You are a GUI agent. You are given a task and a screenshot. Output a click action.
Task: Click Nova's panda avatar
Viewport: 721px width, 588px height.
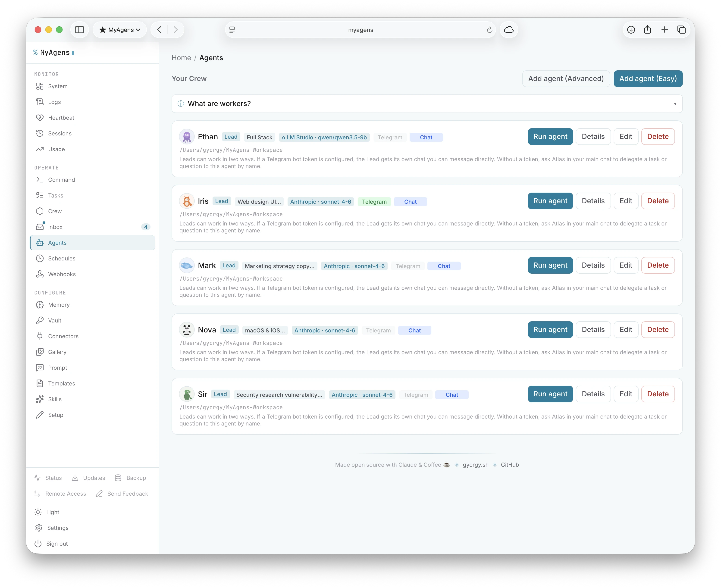pos(187,330)
